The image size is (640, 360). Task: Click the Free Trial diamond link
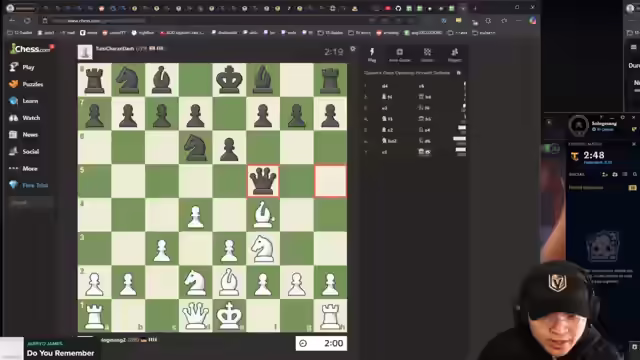[29, 185]
